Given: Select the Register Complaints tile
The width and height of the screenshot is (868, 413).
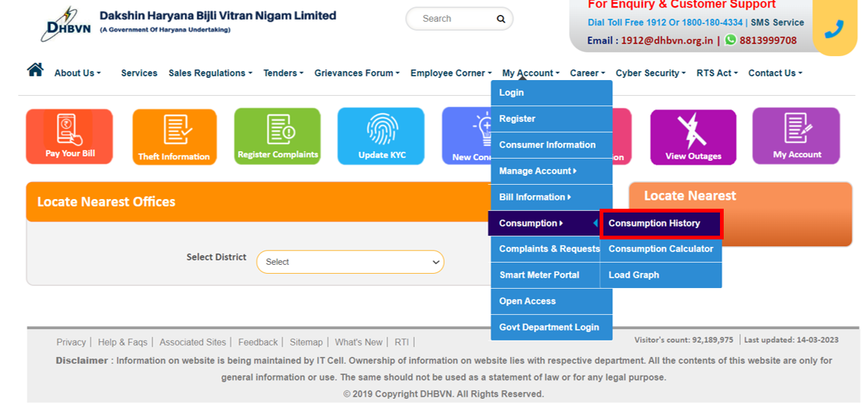Looking at the screenshot, I should (x=277, y=136).
